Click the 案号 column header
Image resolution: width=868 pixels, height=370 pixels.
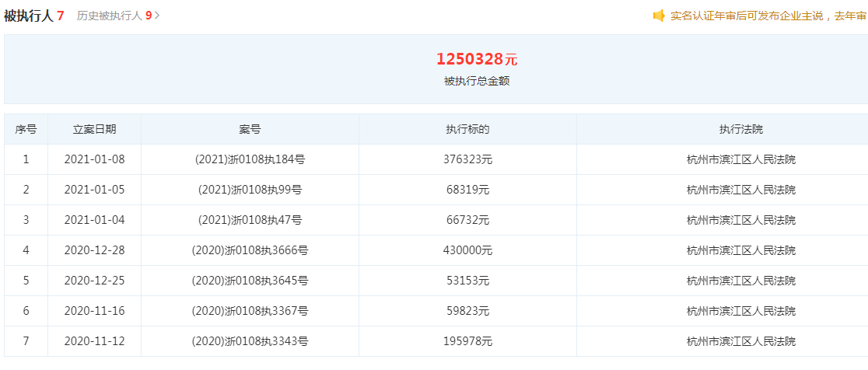(x=250, y=129)
